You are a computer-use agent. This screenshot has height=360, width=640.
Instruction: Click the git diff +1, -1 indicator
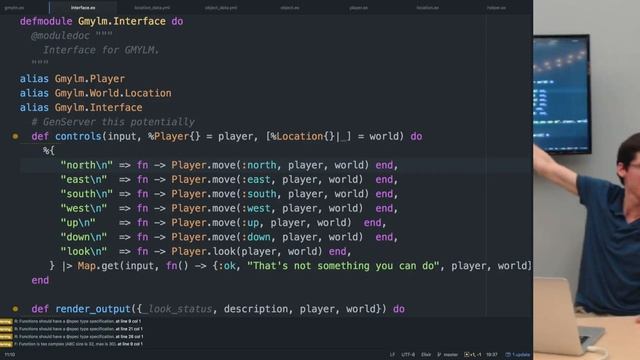[x=473, y=355]
